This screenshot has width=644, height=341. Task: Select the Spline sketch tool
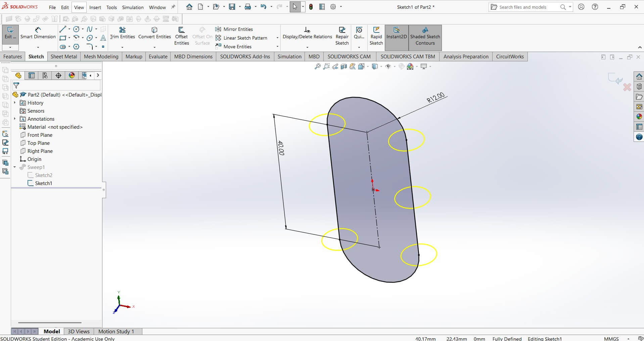89,29
